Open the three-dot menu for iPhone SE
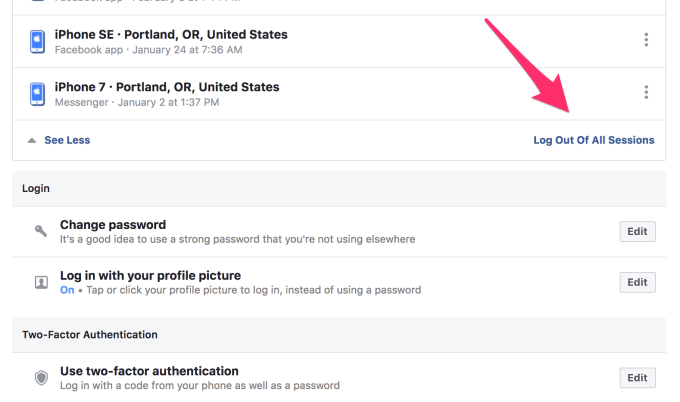Screen dimensions: 680x402 click(646, 40)
